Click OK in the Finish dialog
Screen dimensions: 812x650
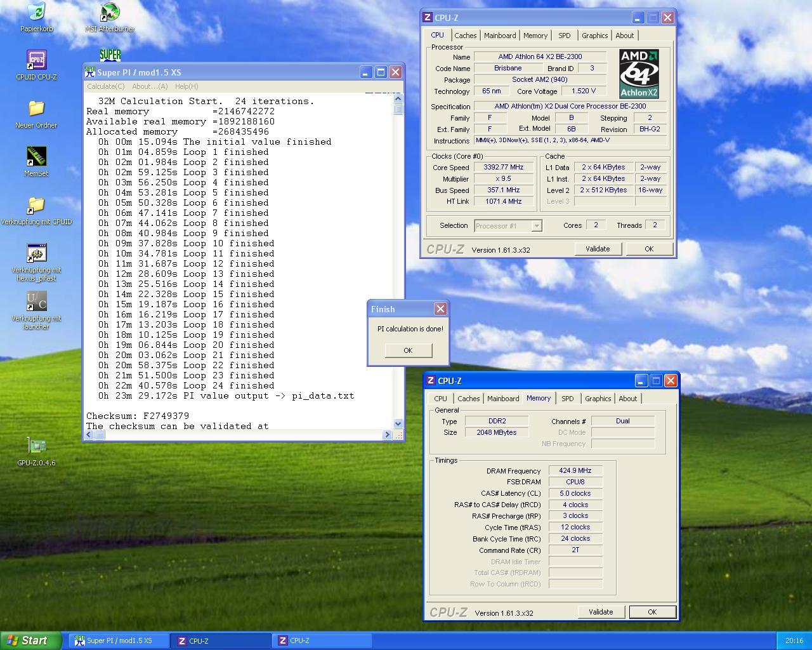[x=408, y=350]
